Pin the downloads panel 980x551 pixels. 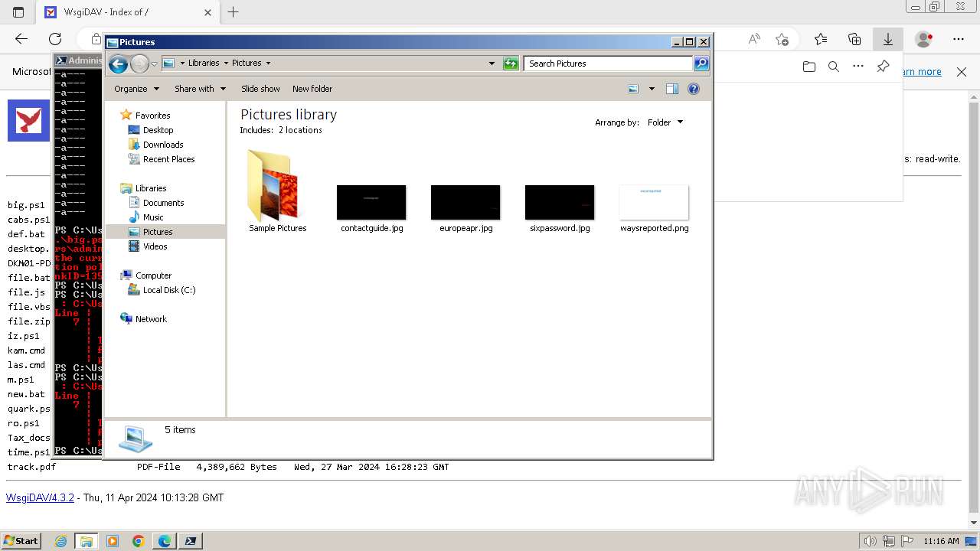pyautogui.click(x=883, y=67)
